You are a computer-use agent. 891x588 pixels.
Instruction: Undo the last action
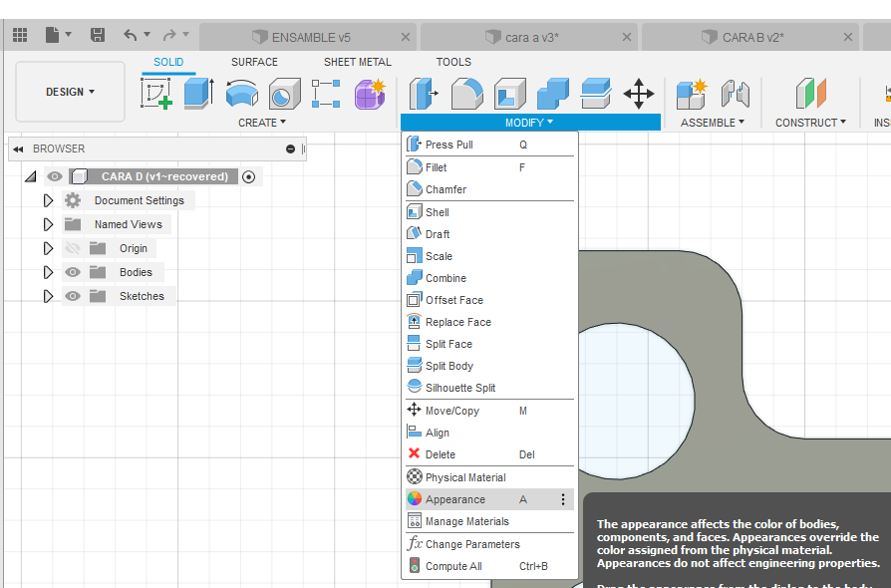pyautogui.click(x=131, y=35)
